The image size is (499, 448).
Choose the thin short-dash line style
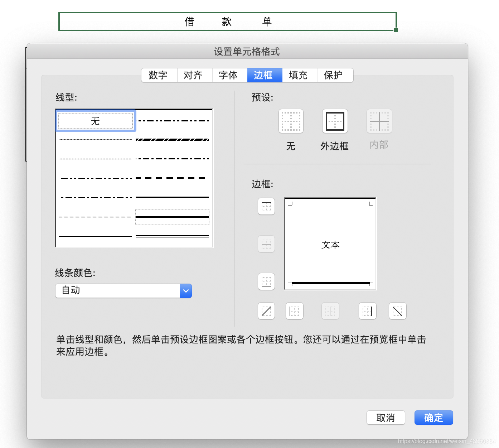96,159
